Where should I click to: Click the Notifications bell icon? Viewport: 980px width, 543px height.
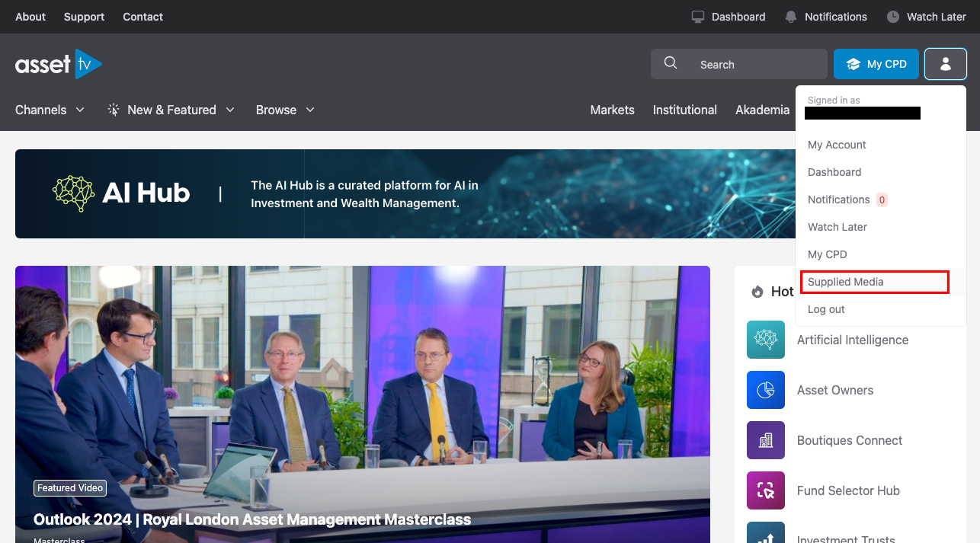tap(791, 17)
